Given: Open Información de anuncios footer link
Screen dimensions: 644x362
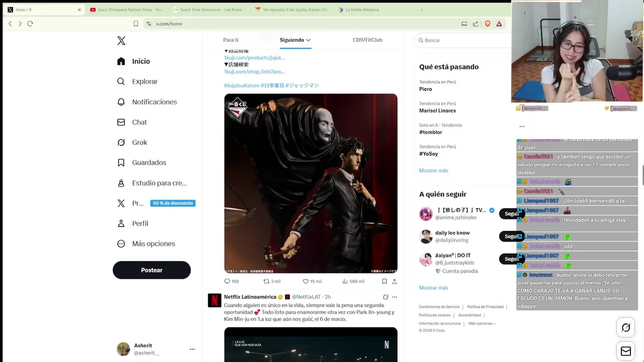Looking at the screenshot, I should coord(440,323).
